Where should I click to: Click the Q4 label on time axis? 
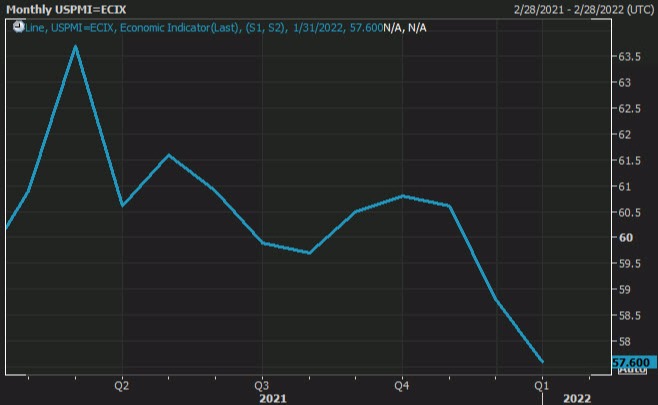point(402,385)
